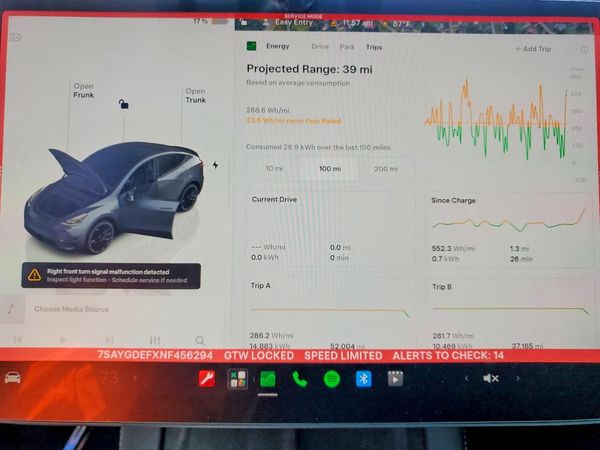
Task: Tap Open Frunk
Action: (x=84, y=91)
